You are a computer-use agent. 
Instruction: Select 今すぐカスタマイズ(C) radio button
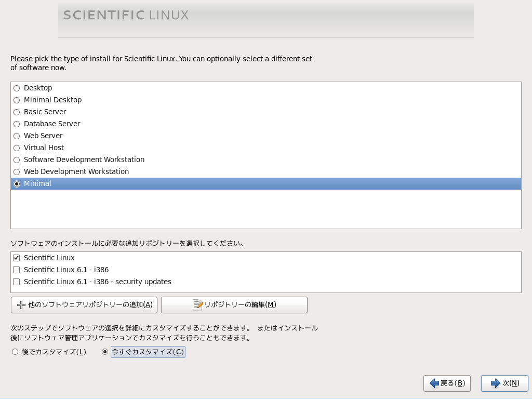coord(105,352)
